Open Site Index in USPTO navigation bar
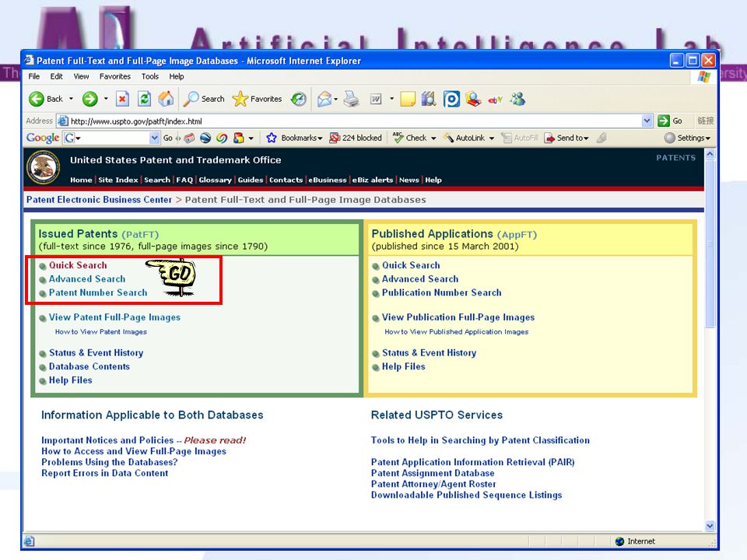The width and height of the screenshot is (747, 560). (x=118, y=180)
